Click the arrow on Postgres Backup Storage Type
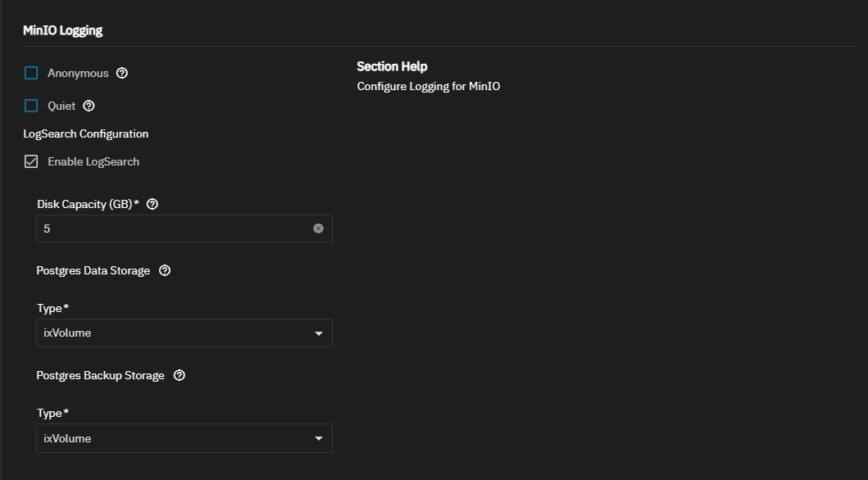Screen dimensions: 868x480 [319, 439]
